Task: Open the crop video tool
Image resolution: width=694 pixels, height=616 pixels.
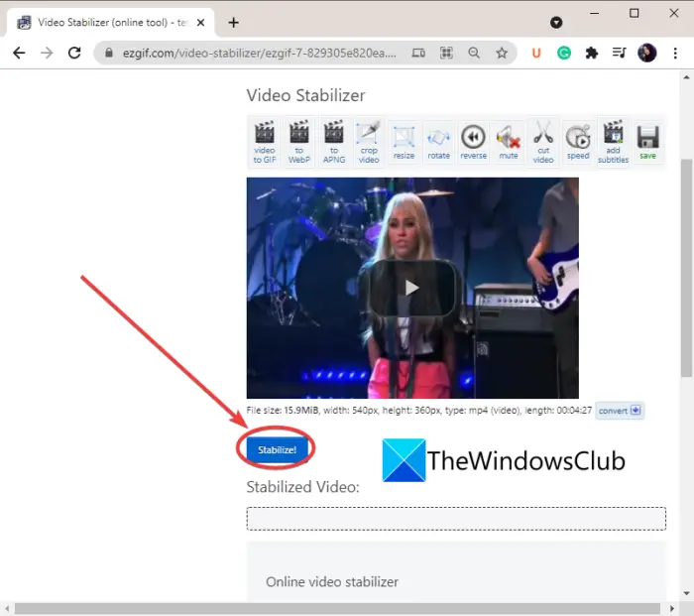Action: click(x=369, y=142)
